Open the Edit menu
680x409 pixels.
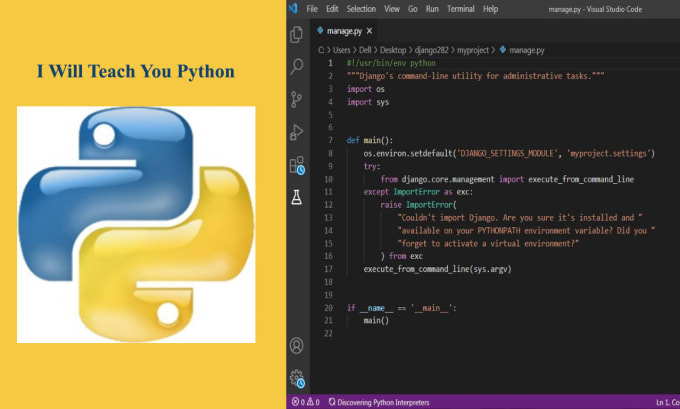tap(332, 9)
